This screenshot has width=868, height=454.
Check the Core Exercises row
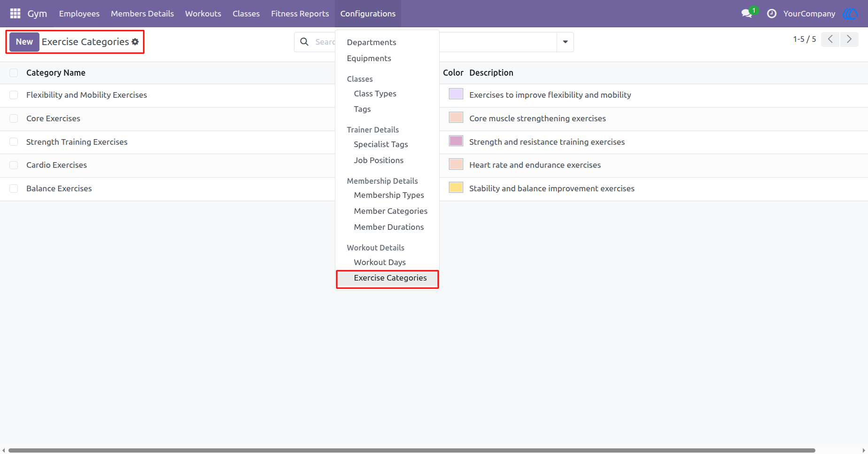pos(14,118)
